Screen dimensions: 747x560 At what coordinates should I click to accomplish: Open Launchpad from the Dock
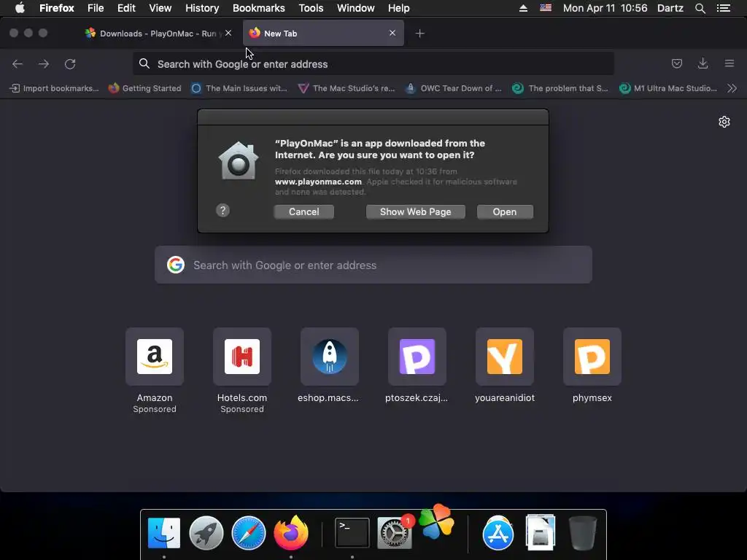[x=206, y=533]
